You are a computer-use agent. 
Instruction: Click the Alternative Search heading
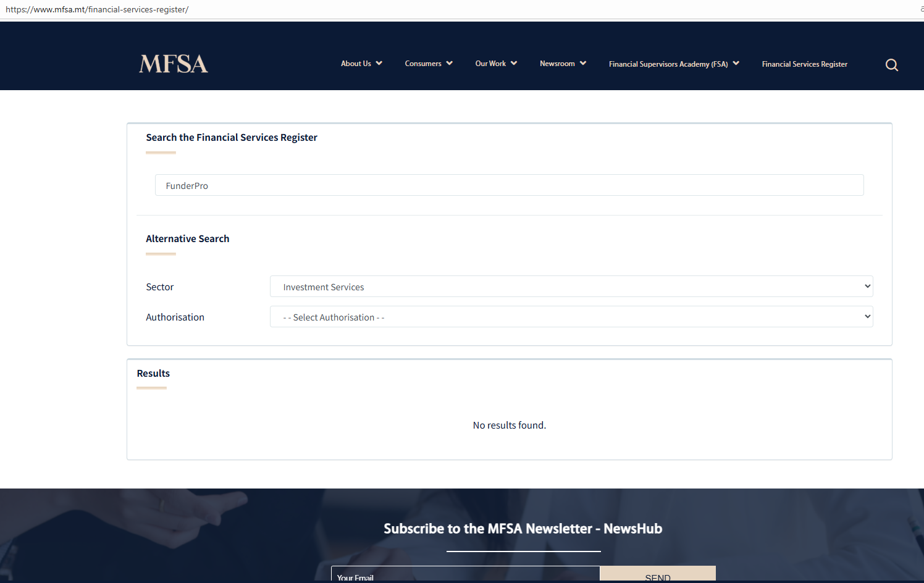[187, 238]
